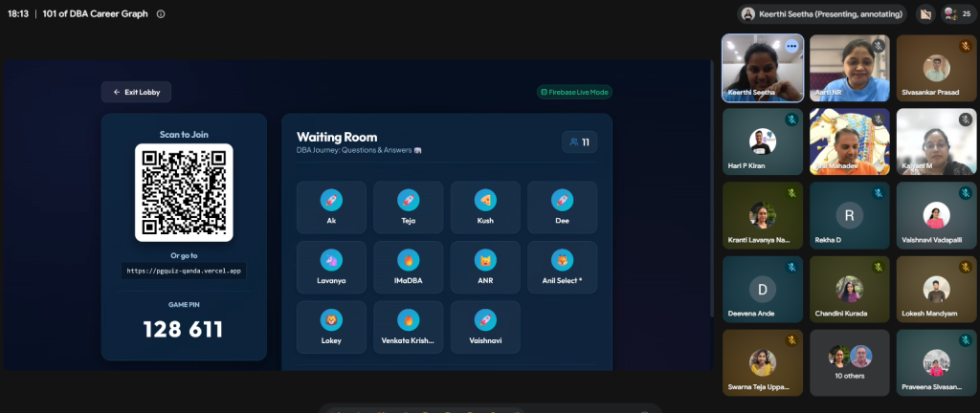
Task: Open the 10 others participant tile
Action: tap(850, 362)
